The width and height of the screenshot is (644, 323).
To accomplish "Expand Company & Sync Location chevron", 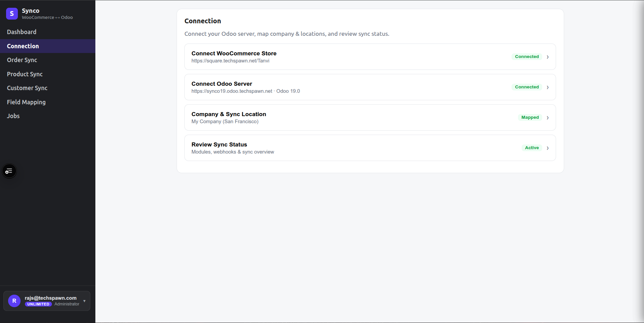I will coord(548,118).
